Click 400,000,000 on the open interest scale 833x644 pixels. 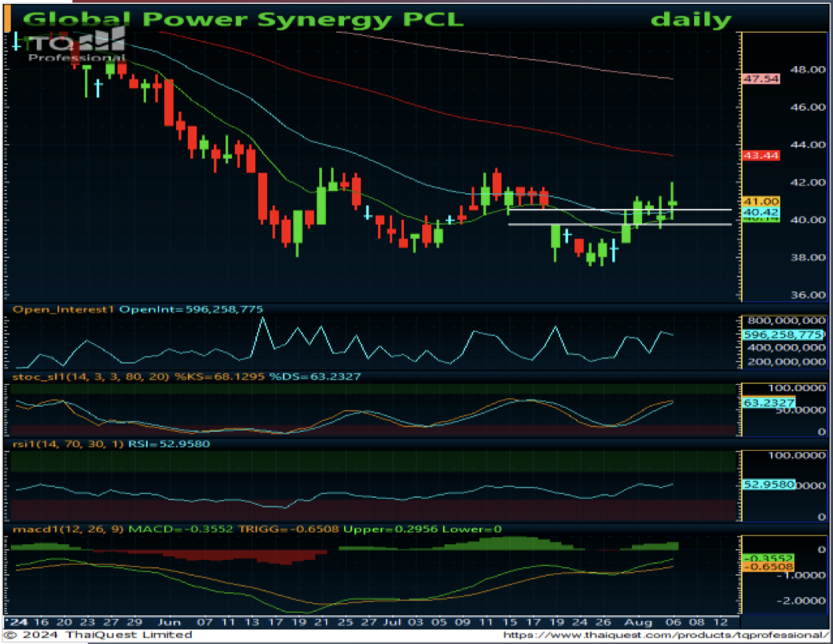coord(787,348)
